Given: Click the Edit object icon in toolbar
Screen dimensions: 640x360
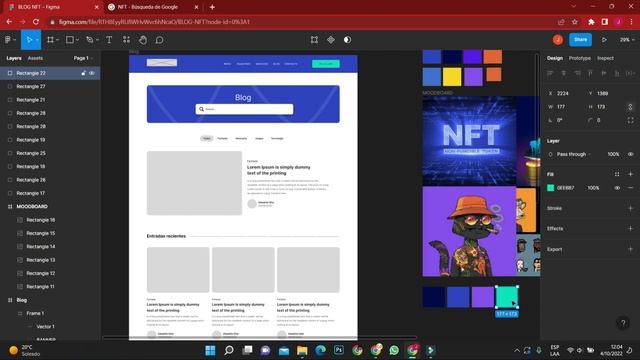Looking at the screenshot, I should coord(314,40).
